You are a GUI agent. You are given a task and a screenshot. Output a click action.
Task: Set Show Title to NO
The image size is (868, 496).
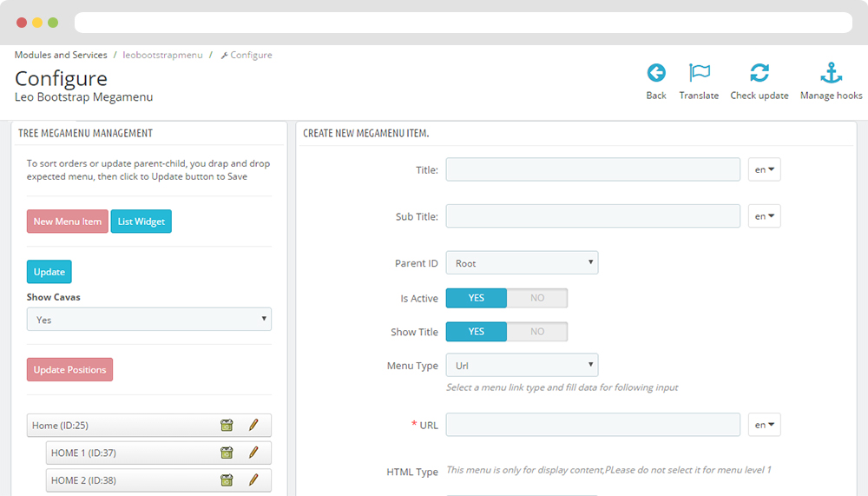click(x=537, y=332)
